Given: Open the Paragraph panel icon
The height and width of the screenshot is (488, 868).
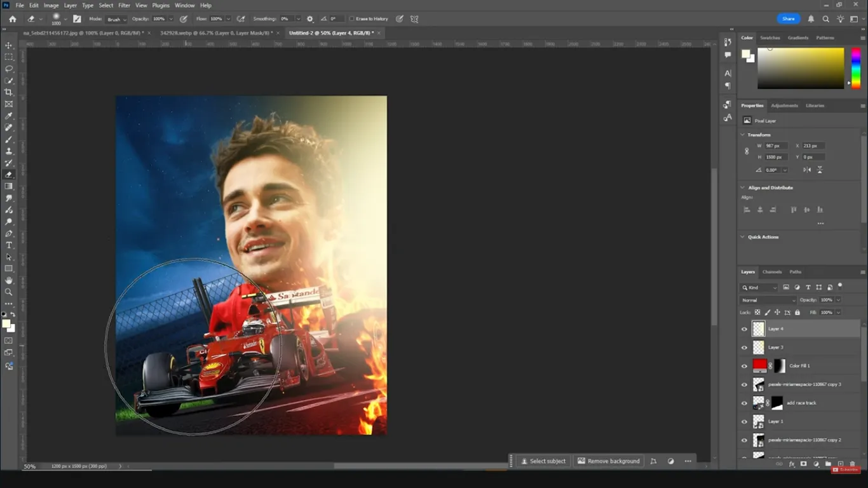Looking at the screenshot, I should click(x=728, y=86).
